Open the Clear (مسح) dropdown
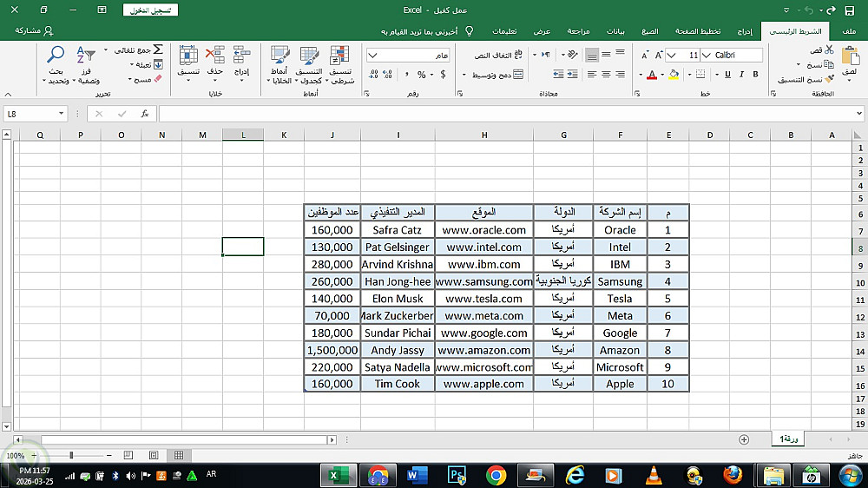This screenshot has height=488, width=868. (x=129, y=80)
